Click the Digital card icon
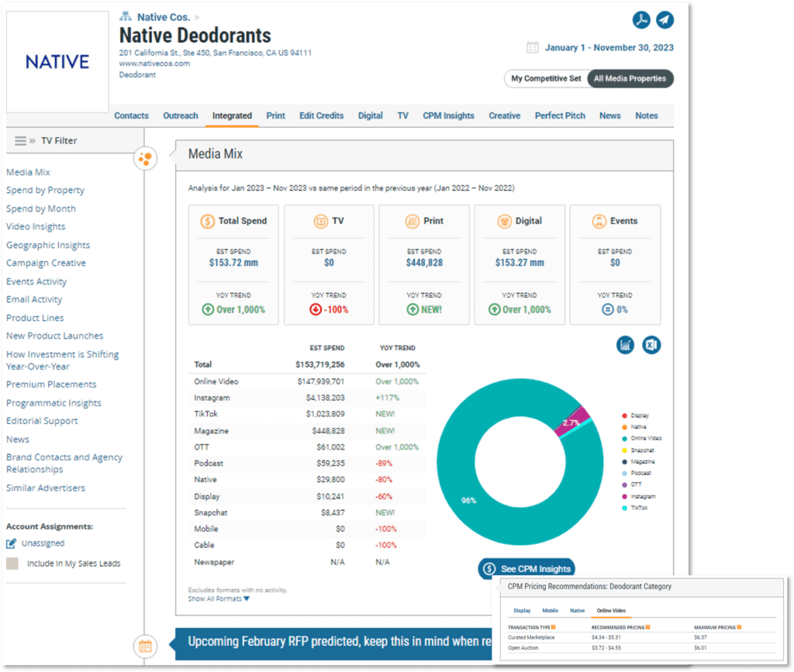 click(x=504, y=221)
